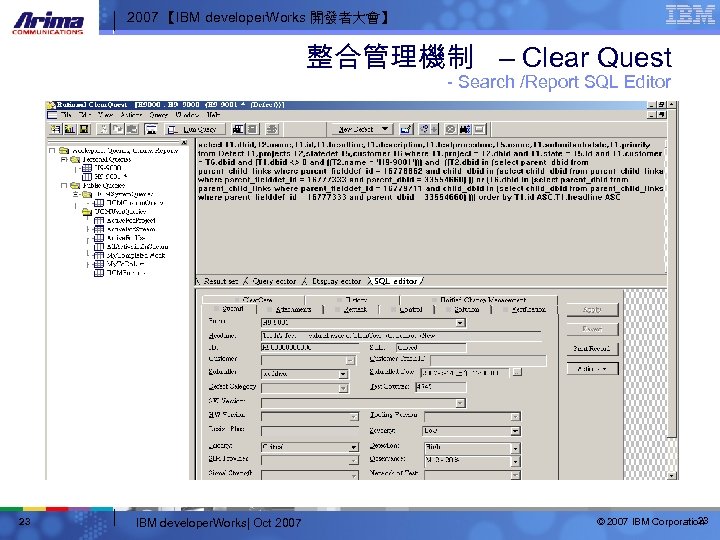Open the Edit menu
720x540 pixels.
point(85,115)
